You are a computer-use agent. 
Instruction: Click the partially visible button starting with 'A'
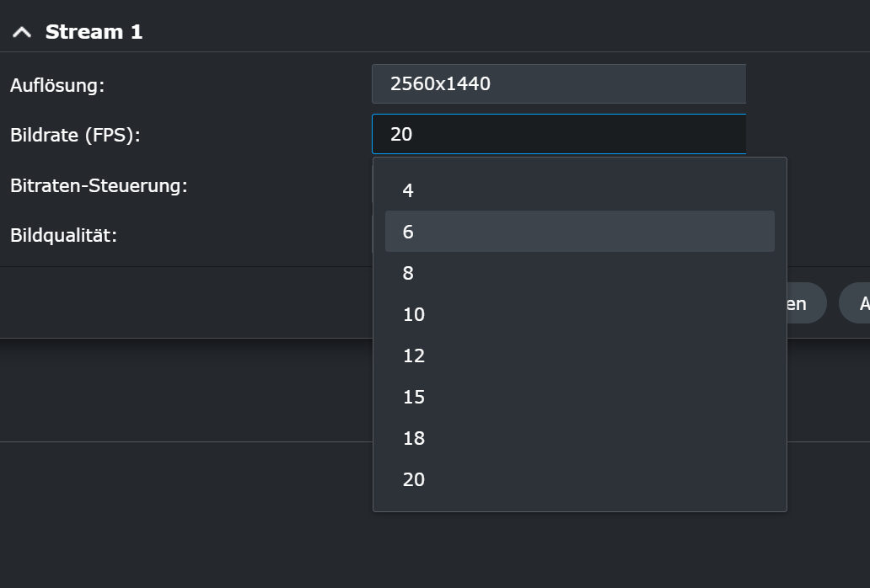point(855,303)
